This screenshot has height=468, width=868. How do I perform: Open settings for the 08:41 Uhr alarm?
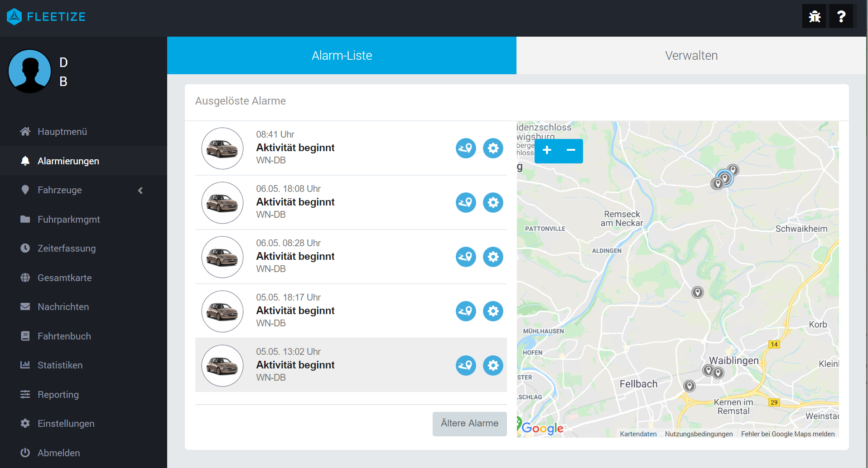pyautogui.click(x=493, y=148)
